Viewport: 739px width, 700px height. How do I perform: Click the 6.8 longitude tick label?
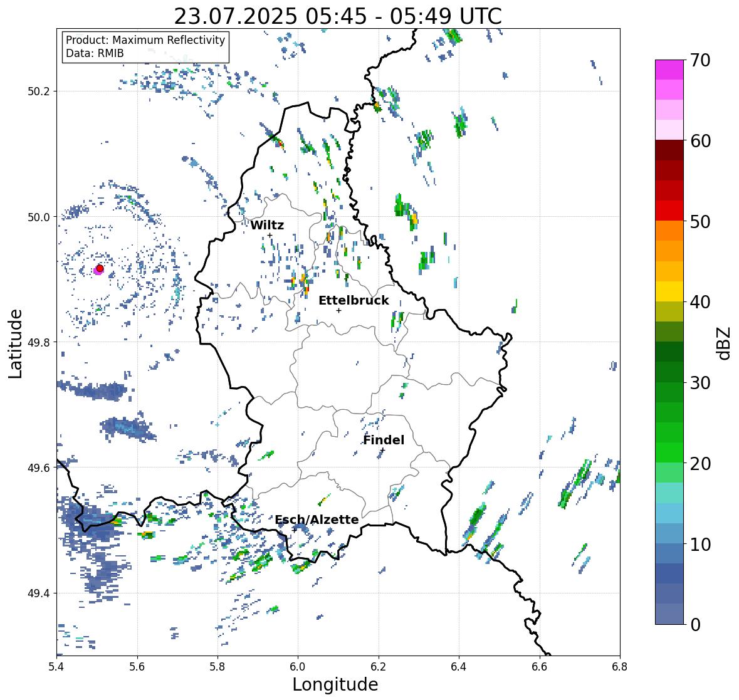pyautogui.click(x=620, y=667)
